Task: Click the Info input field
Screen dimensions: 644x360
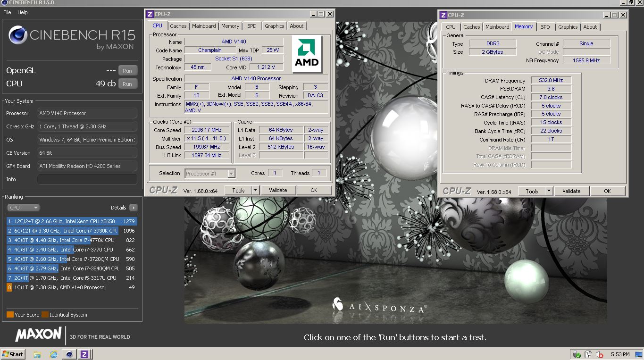Action: click(87, 179)
